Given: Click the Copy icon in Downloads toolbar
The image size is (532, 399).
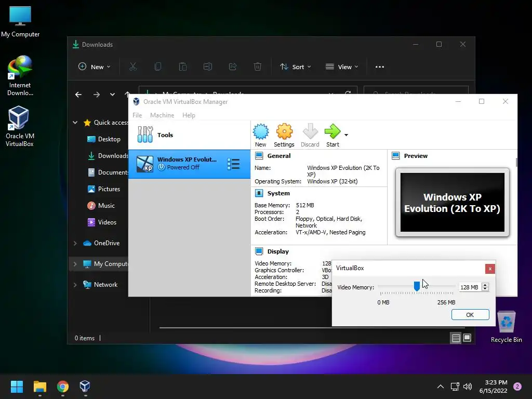Looking at the screenshot, I should (158, 66).
